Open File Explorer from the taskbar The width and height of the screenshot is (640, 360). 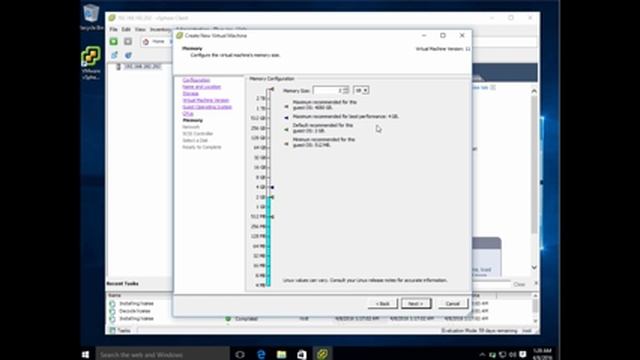point(282,354)
